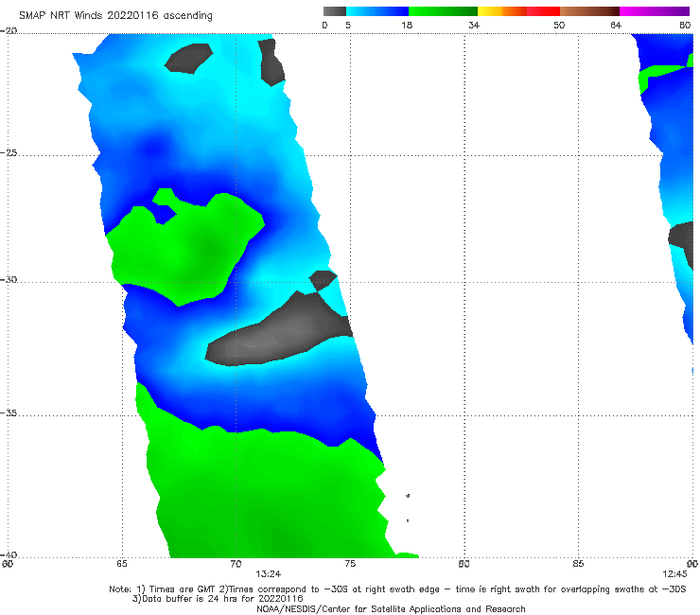Click the latitude label '-25'
This screenshot has width=700, height=615.
click(9, 152)
